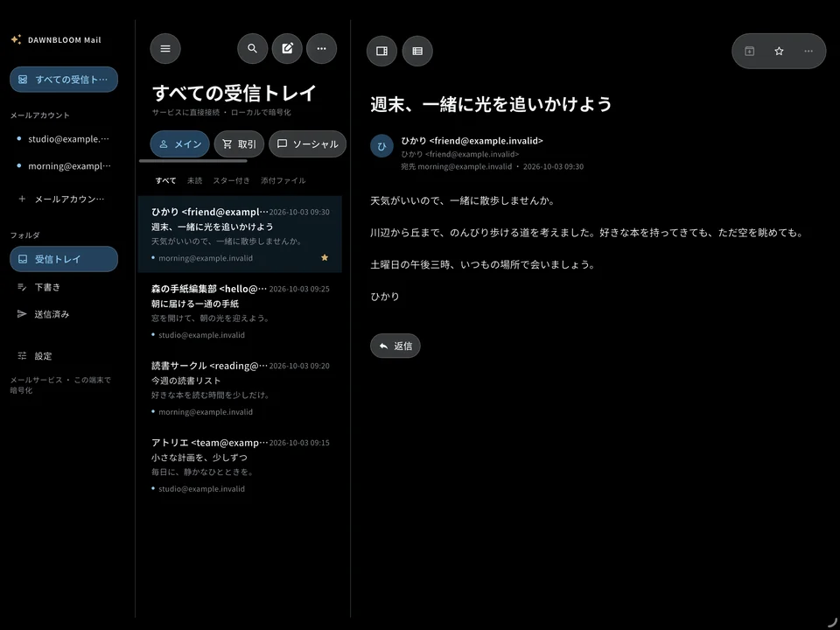Open the morning@example account

coord(64,166)
